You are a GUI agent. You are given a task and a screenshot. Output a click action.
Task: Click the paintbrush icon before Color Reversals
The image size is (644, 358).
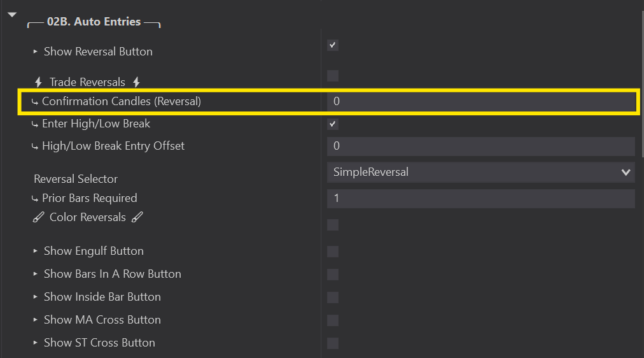click(x=38, y=217)
